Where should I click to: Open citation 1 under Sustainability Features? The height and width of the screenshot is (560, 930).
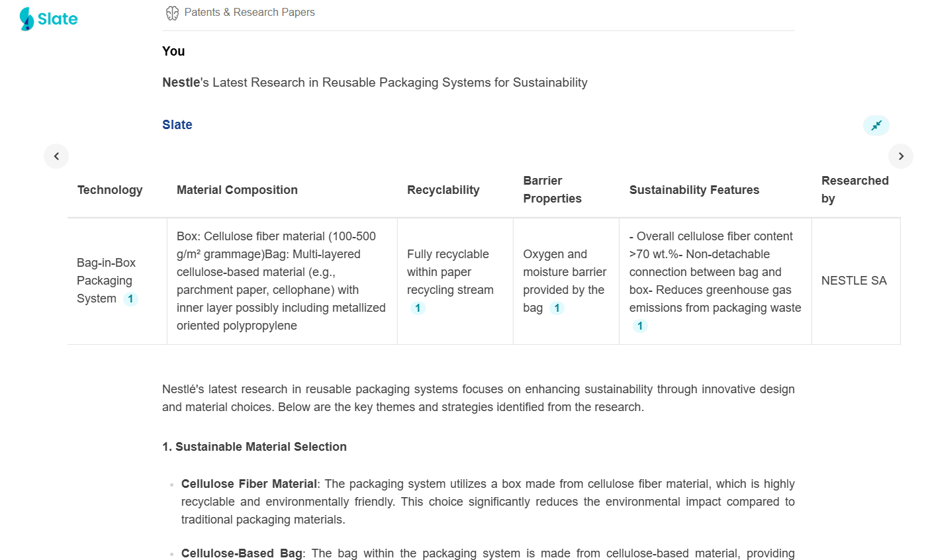click(639, 325)
